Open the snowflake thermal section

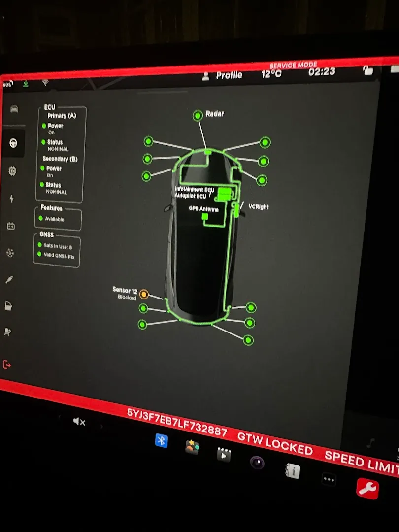(x=10, y=253)
